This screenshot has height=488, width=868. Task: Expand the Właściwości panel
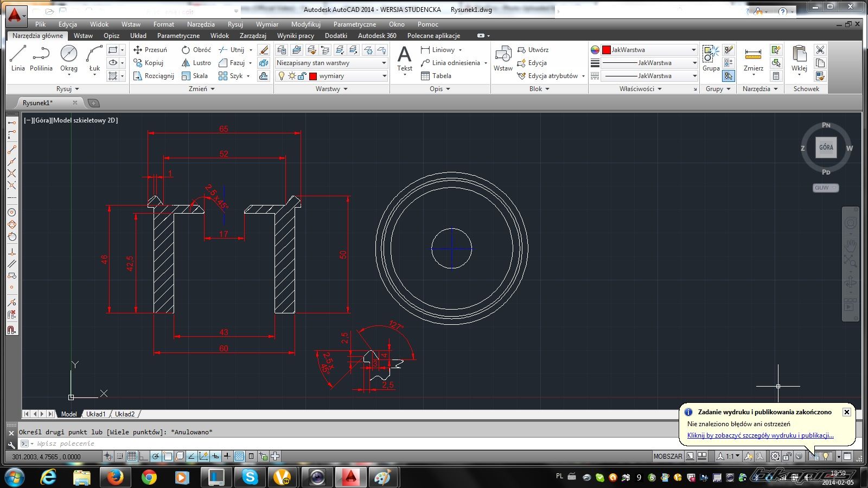[641, 89]
